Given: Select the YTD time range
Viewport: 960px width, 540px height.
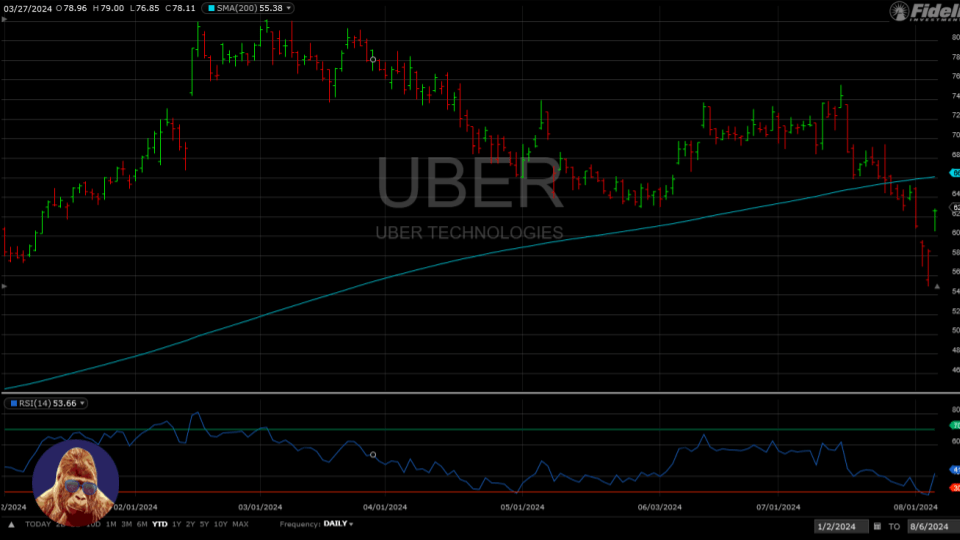Looking at the screenshot, I should click(x=159, y=524).
